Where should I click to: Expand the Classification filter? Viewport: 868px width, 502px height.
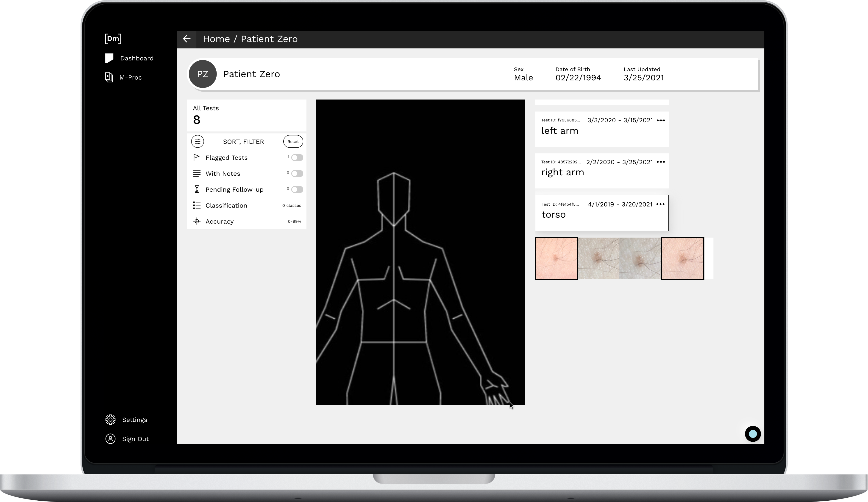tap(226, 205)
